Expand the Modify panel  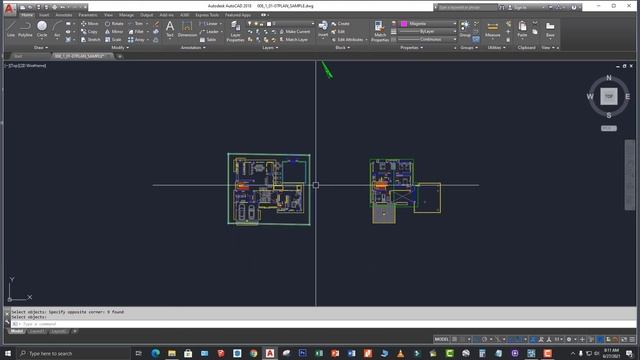point(120,48)
